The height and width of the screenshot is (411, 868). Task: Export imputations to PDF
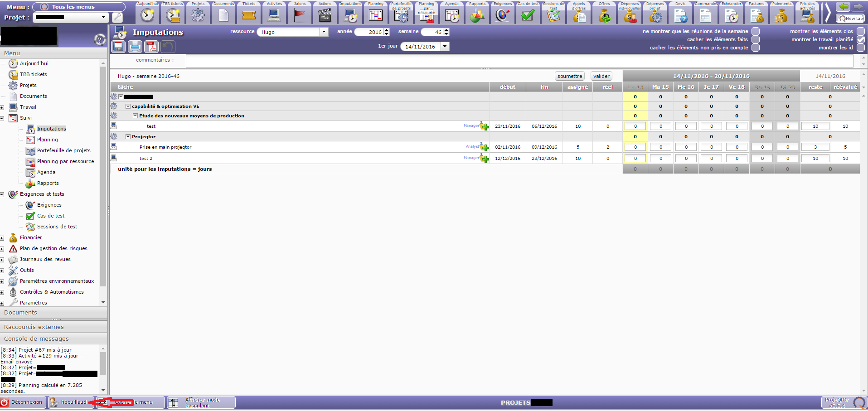[x=151, y=47]
